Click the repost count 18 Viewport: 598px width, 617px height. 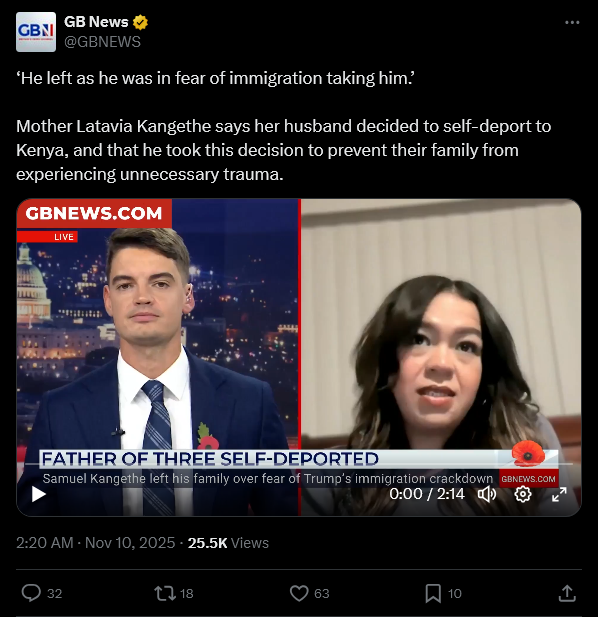(x=186, y=593)
